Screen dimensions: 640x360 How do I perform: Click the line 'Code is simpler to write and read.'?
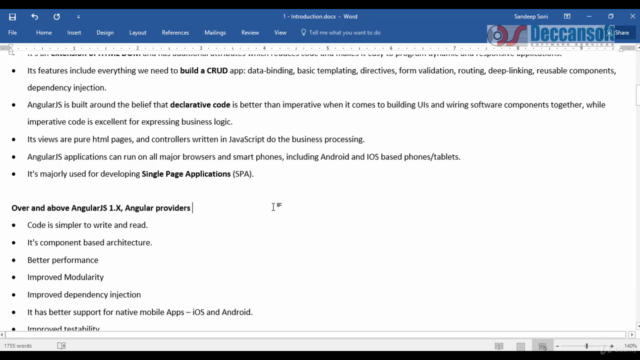[87, 225]
